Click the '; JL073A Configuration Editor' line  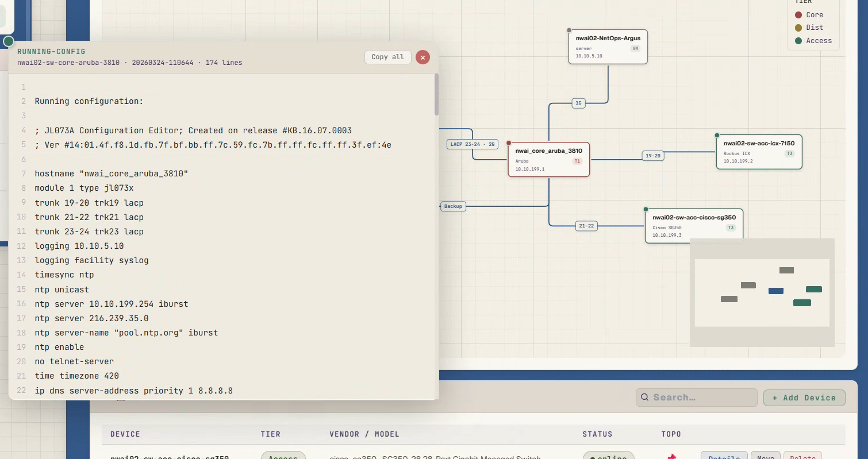193,130
